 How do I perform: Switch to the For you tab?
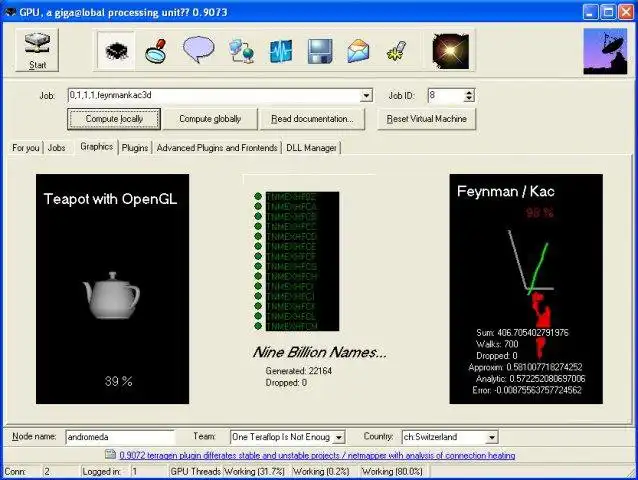click(25, 148)
